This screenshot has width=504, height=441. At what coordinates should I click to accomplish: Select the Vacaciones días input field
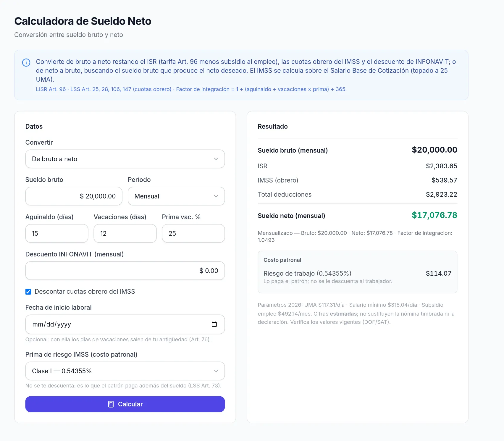pyautogui.click(x=125, y=233)
